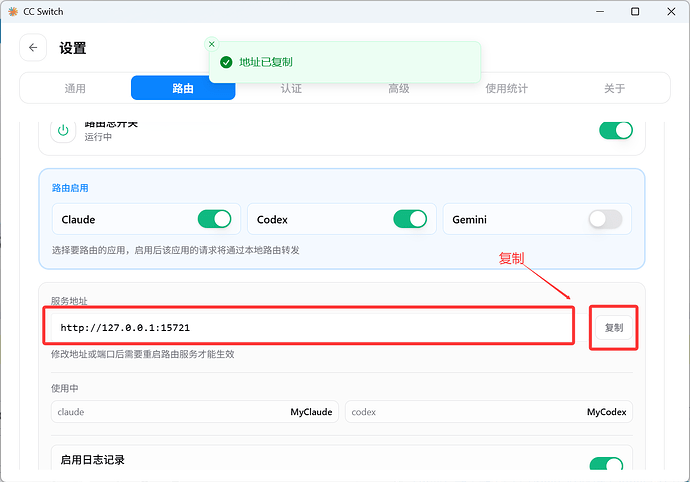Click the 服务地址 label
The image size is (690, 482).
(69, 301)
